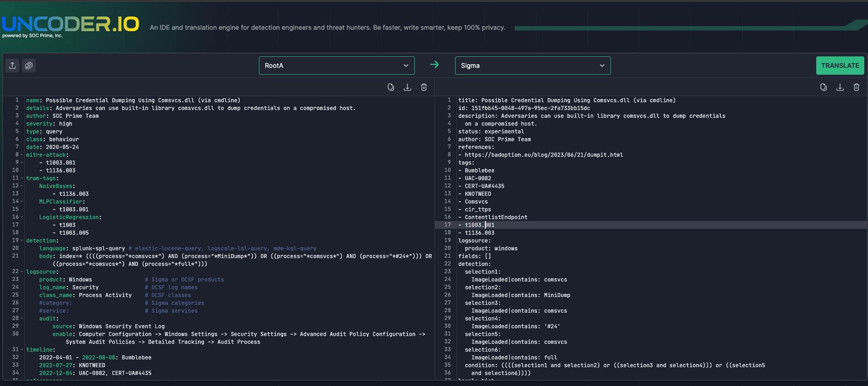Click 'class_name: Process Activity' in source
Image resolution: width=868 pixels, height=386 pixels.
pos(85,295)
